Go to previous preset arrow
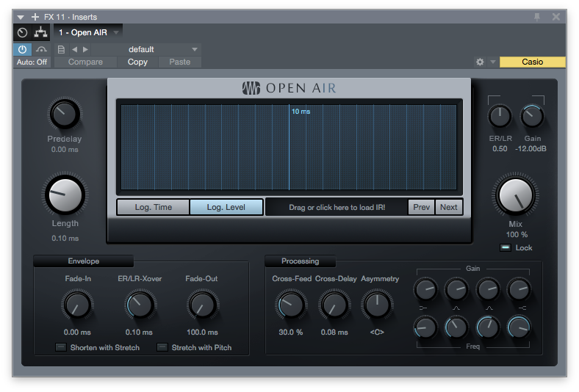The image size is (579, 392). coord(74,49)
